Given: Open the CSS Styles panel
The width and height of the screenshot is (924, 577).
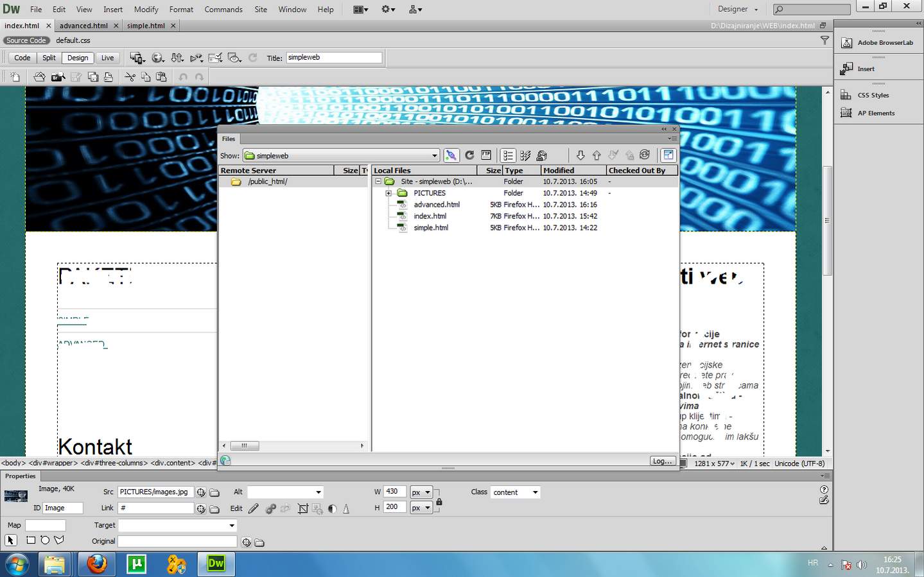Looking at the screenshot, I should tap(873, 95).
